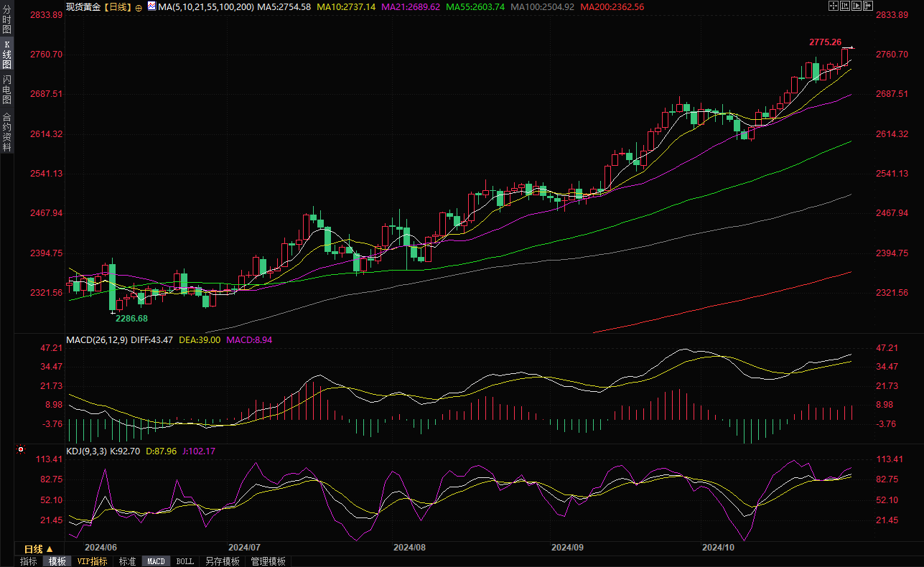Toggle the MACD template button
This screenshot has height=567, width=924.
click(x=156, y=561)
